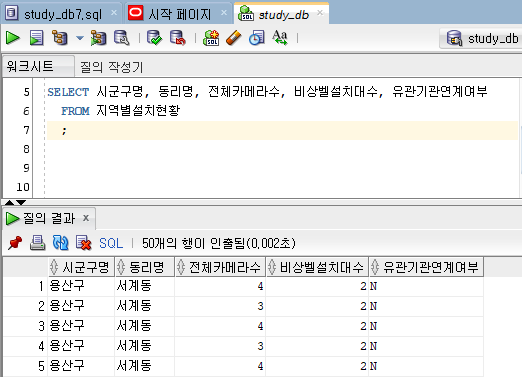
Task: Click the 50개의 행이 인출됨 status text
Action: pyautogui.click(x=219, y=243)
